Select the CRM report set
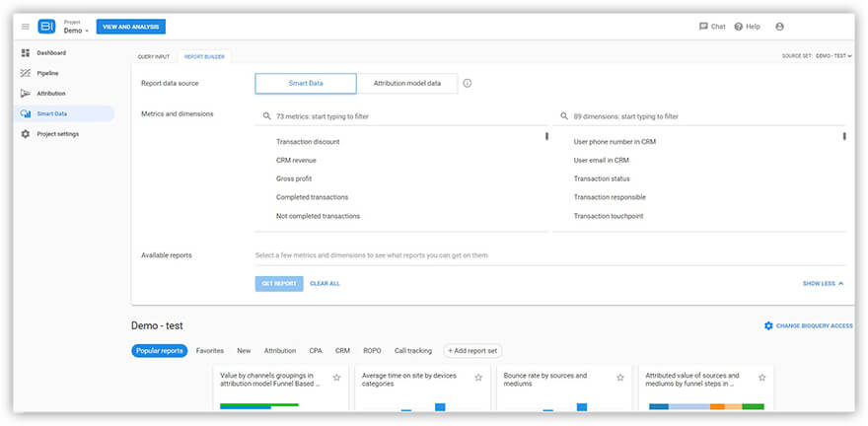Viewport: 868px width, 426px height. [x=342, y=351]
